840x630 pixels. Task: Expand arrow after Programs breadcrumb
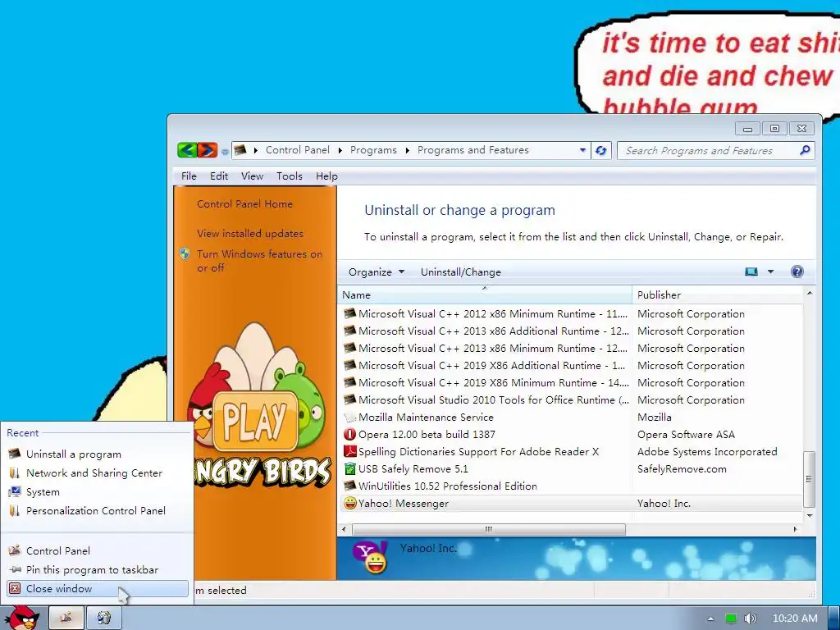tap(407, 151)
